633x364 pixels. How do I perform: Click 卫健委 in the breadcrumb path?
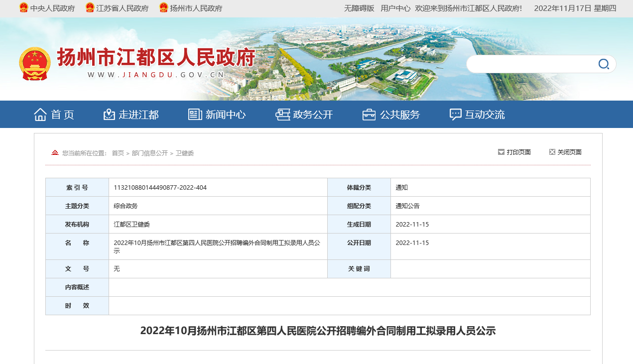click(x=184, y=153)
